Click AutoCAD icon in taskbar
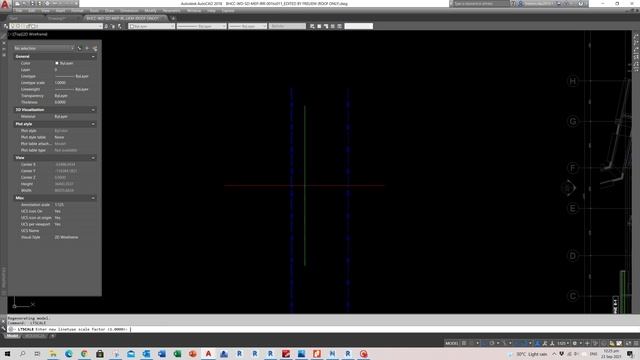The image size is (640, 360). coord(209,354)
